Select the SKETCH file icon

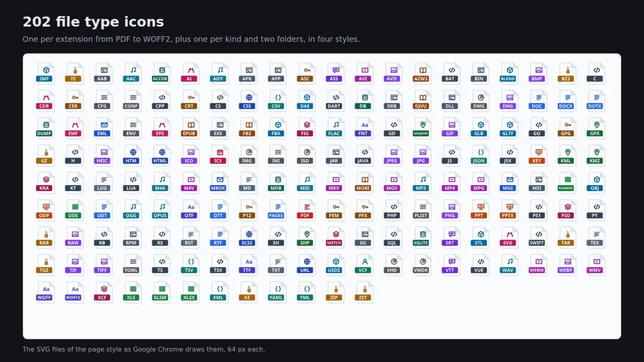(336, 237)
